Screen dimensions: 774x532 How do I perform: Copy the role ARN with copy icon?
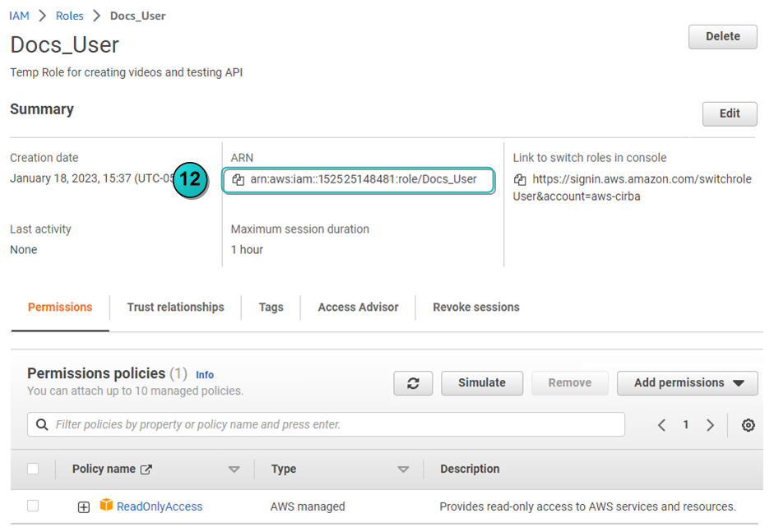coord(238,179)
